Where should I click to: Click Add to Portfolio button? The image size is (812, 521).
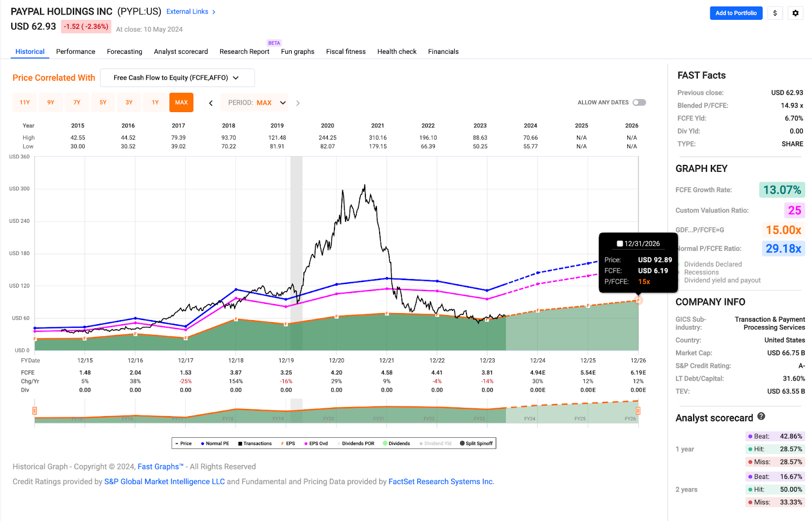point(736,13)
